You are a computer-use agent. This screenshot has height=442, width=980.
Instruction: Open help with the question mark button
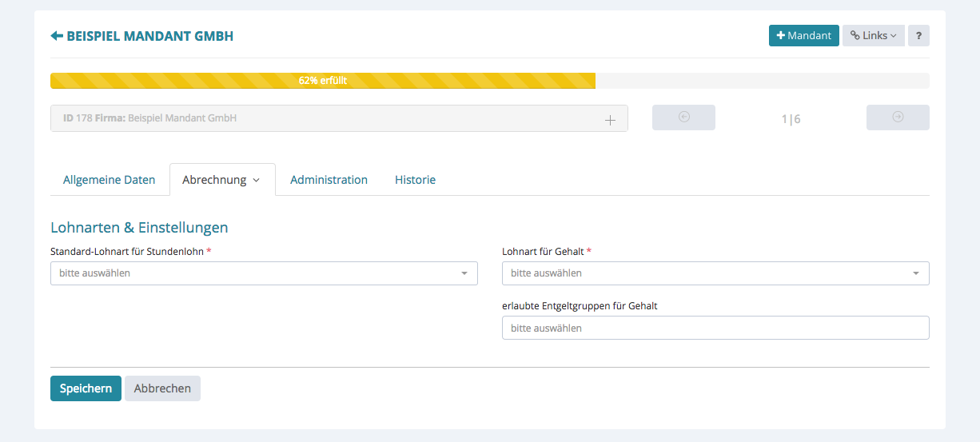[918, 36]
